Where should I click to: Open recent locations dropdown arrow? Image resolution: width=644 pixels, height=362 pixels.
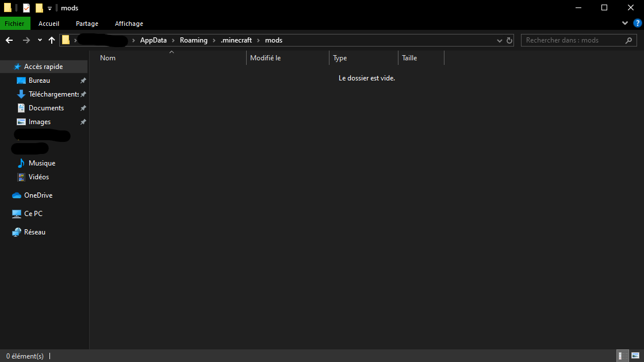[x=40, y=40]
